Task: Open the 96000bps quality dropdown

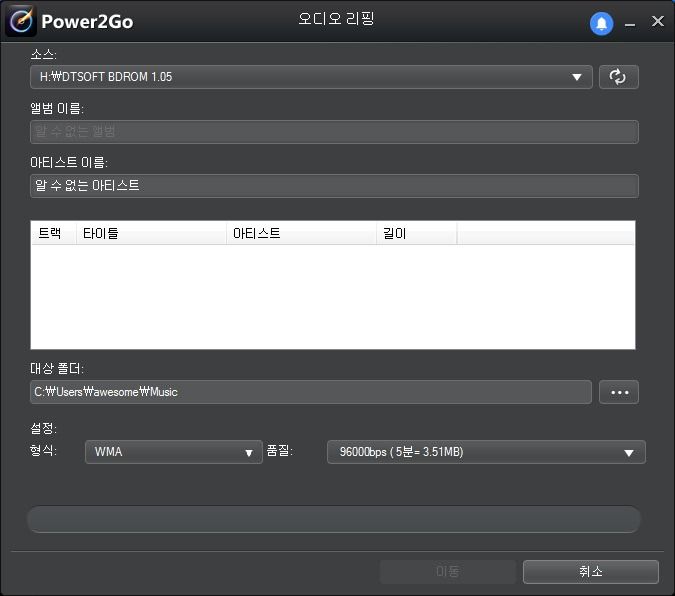Action: (x=486, y=452)
